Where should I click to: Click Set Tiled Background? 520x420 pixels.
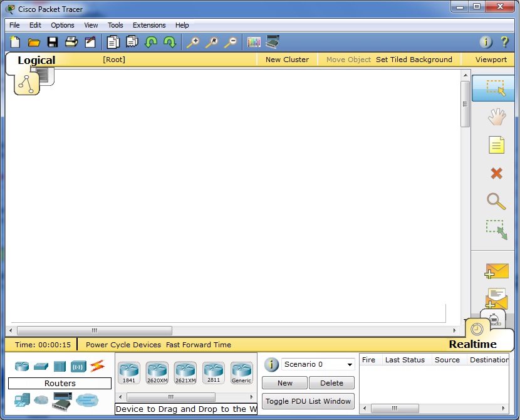414,60
